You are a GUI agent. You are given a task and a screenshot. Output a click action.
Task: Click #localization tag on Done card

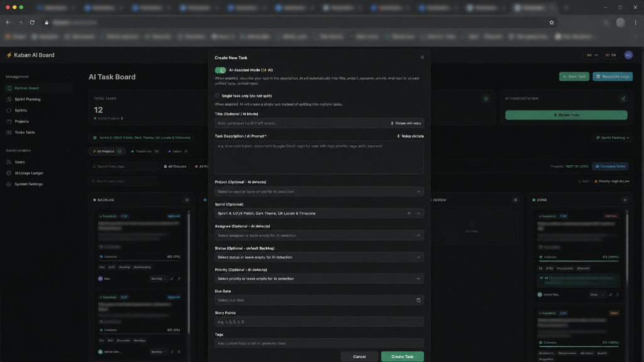point(565,268)
